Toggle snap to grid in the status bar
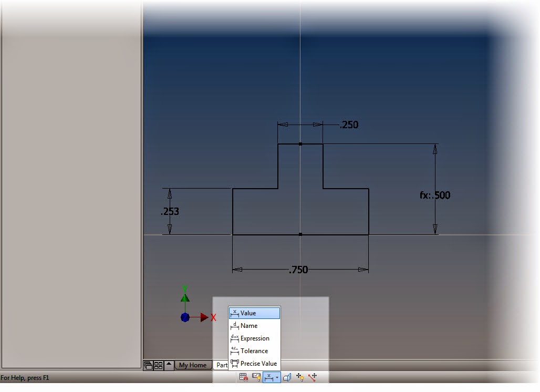 tap(243, 376)
